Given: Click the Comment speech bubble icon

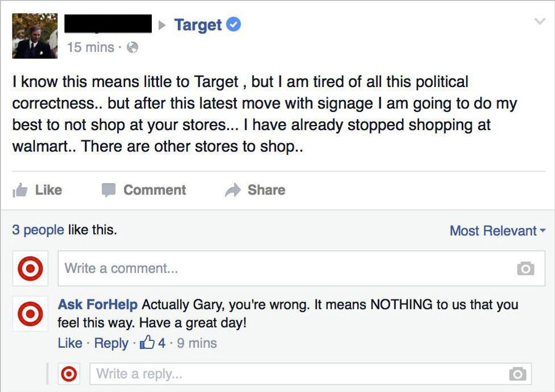Looking at the screenshot, I should point(108,190).
